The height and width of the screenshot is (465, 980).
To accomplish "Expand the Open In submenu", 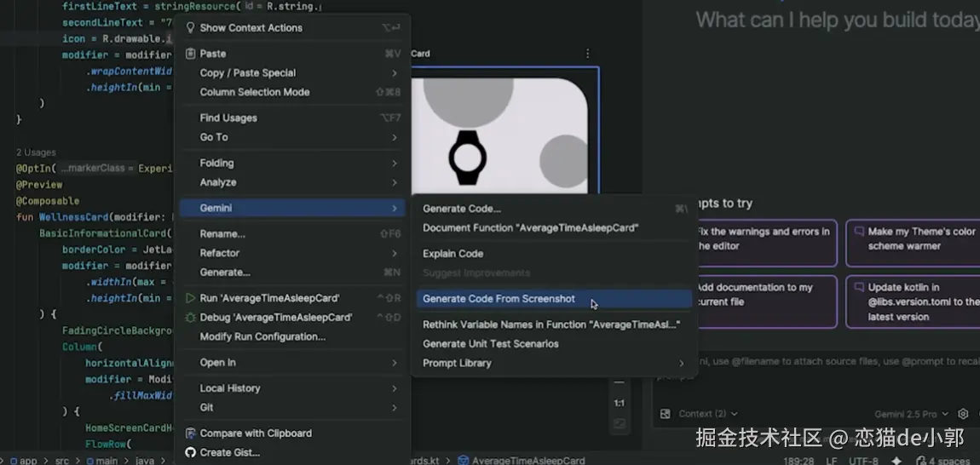I will click(292, 363).
